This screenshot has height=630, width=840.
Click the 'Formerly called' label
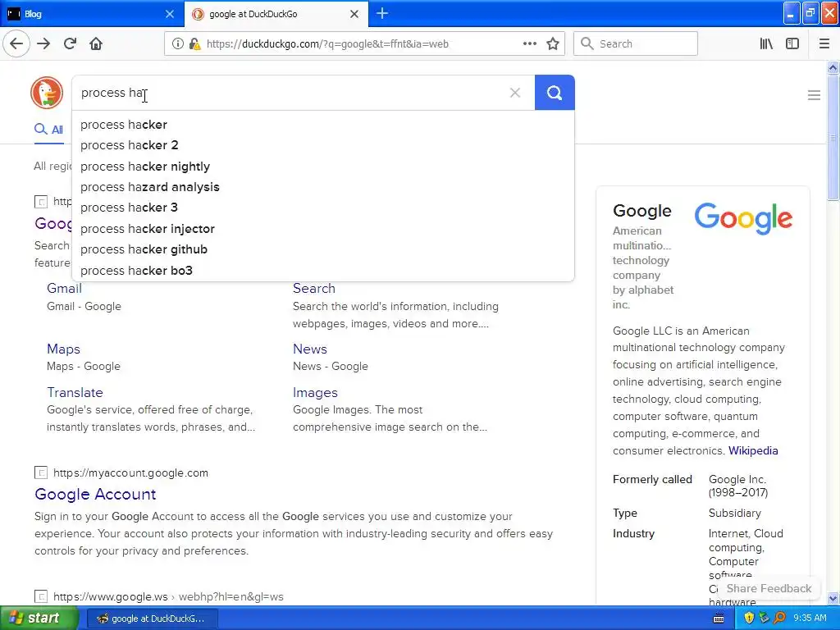click(x=652, y=479)
